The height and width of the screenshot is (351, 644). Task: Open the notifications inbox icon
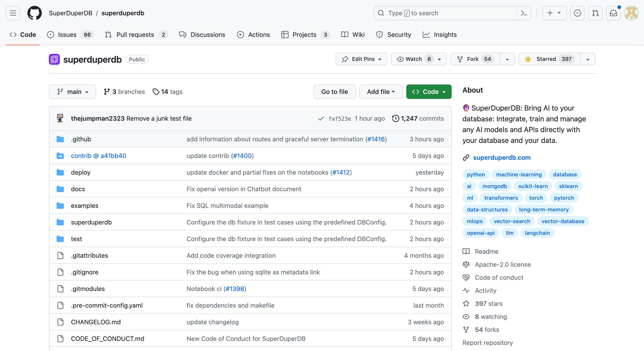coord(613,13)
